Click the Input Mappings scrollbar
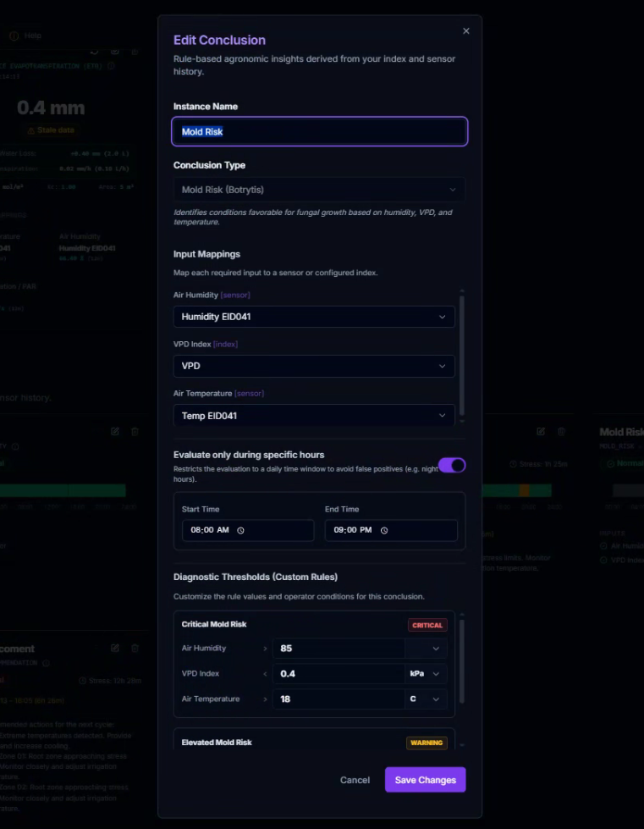The height and width of the screenshot is (829, 644). point(462,356)
